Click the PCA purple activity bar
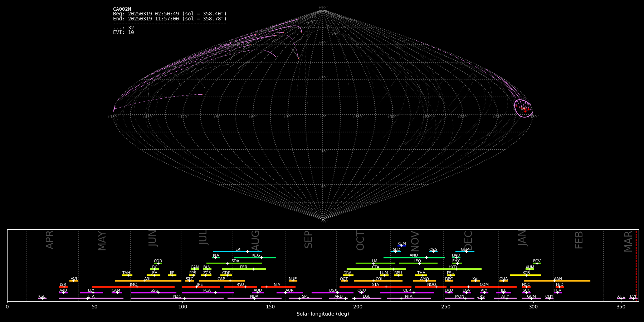This screenshot has width=644, height=322. [208, 293]
